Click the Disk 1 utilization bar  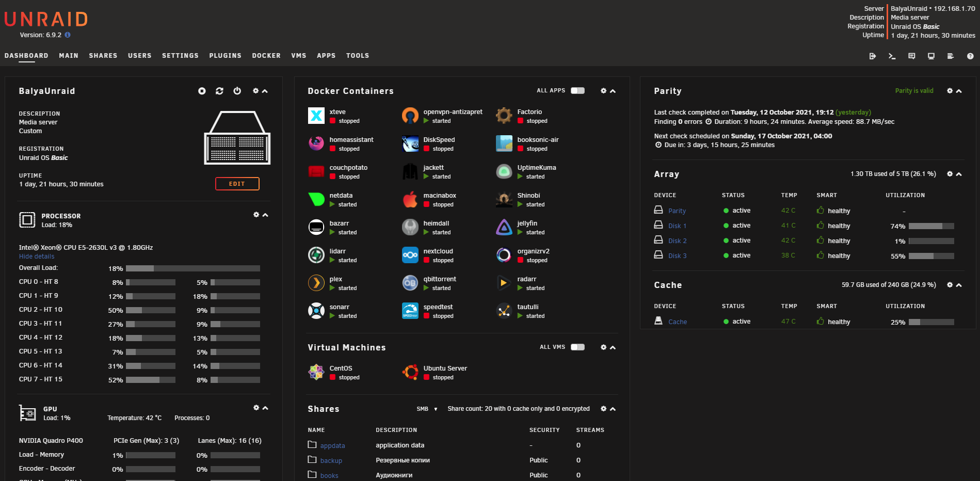click(931, 226)
